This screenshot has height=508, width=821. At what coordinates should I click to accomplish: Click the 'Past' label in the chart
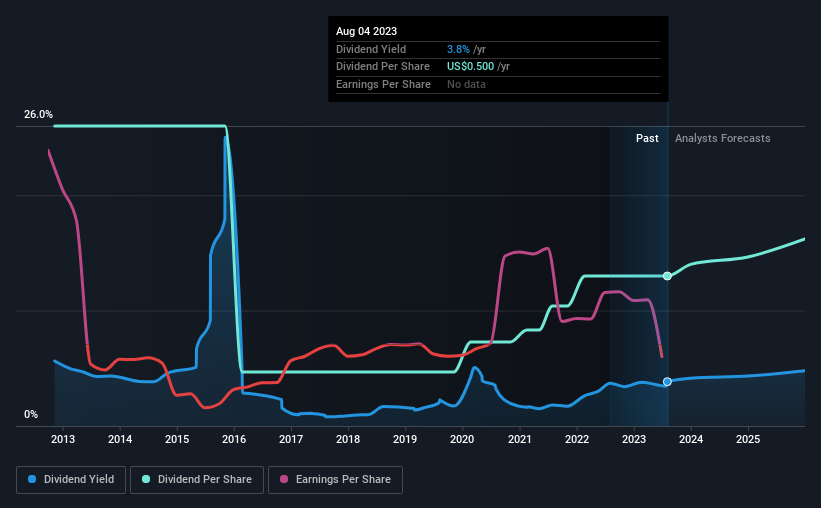pos(647,138)
